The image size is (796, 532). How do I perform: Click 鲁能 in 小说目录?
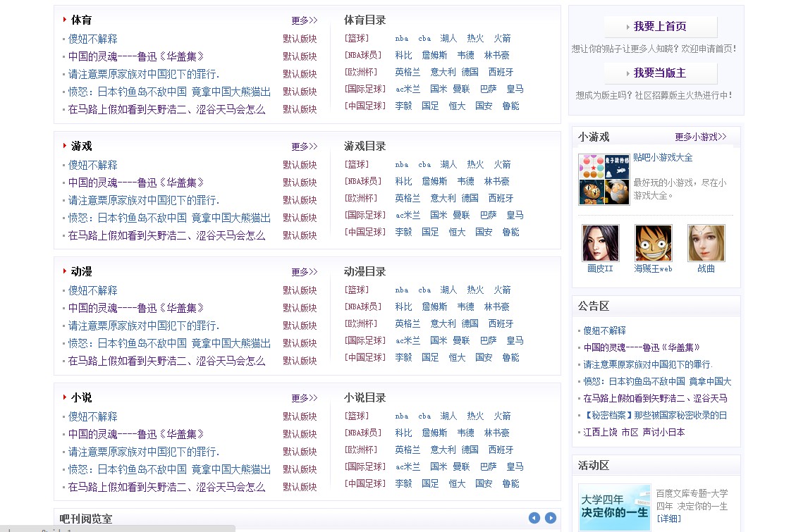click(510, 484)
